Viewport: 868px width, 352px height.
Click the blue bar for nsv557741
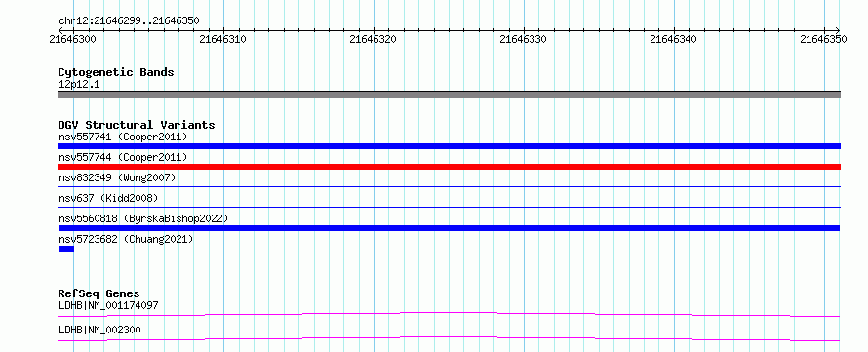point(449,146)
